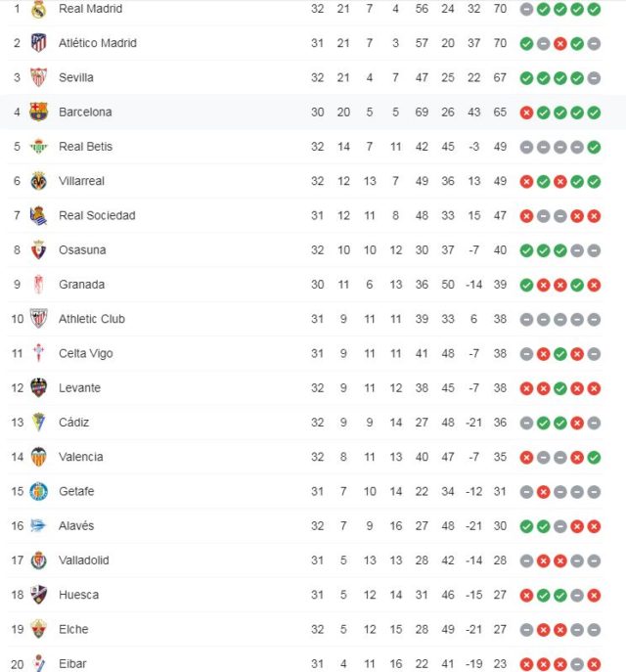
Task: Click the Osasuna club crest
Action: (x=38, y=250)
